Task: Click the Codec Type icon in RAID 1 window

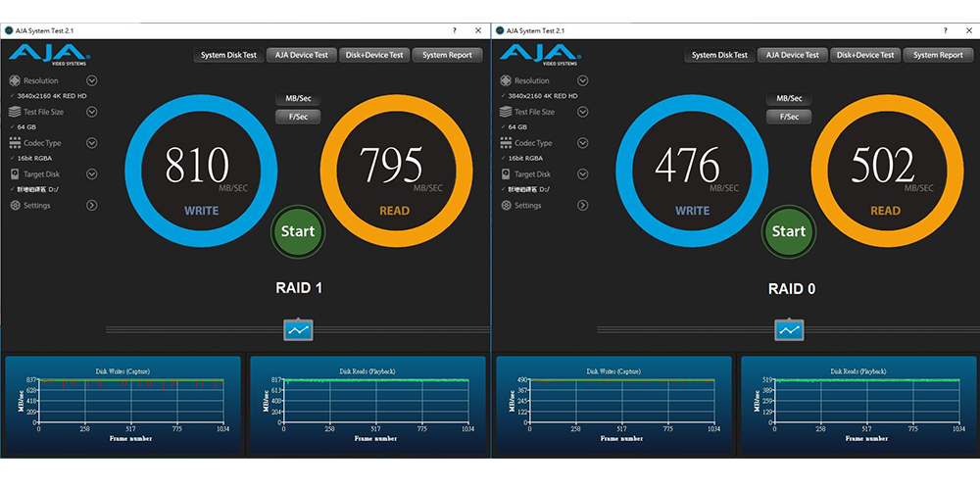Action: tap(15, 143)
